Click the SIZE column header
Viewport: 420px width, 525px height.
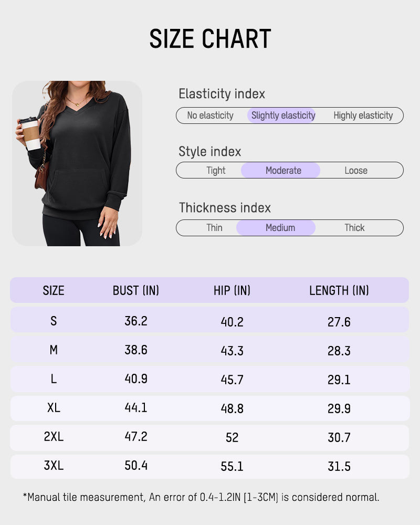[x=54, y=290]
